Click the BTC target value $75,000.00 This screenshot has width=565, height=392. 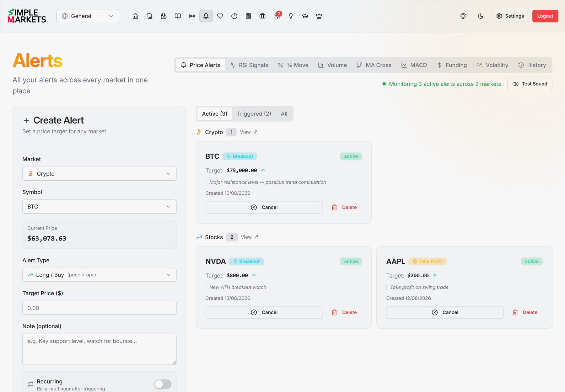tap(242, 170)
